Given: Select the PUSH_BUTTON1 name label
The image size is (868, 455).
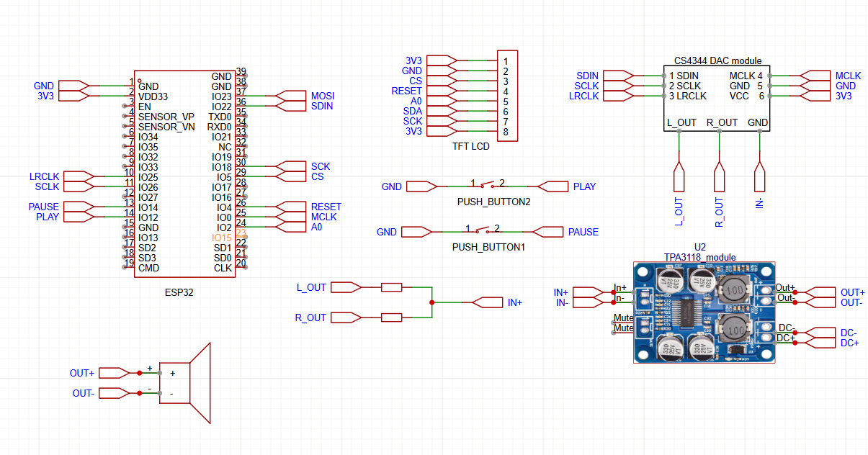Looking at the screenshot, I should coord(488,247).
